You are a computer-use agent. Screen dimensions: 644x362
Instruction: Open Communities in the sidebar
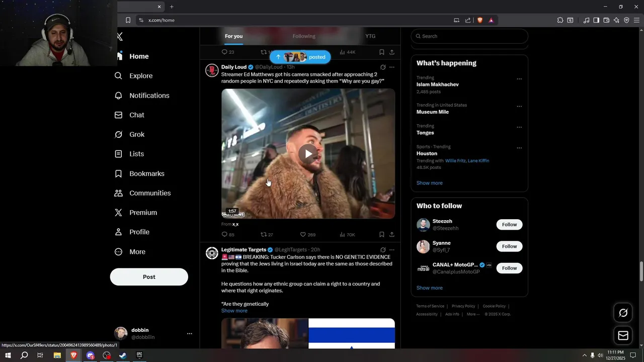[142, 193]
